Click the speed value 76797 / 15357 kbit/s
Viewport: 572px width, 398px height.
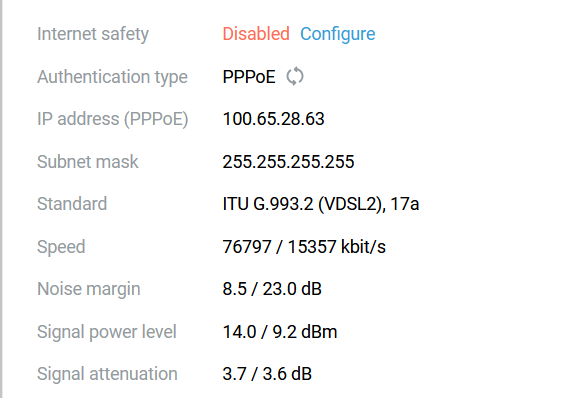point(304,247)
